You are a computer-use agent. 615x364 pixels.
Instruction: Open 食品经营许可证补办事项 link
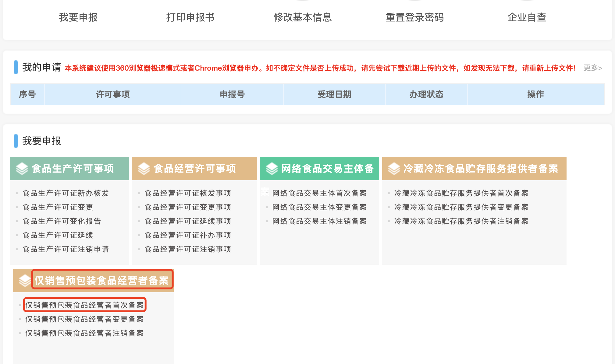[187, 235]
